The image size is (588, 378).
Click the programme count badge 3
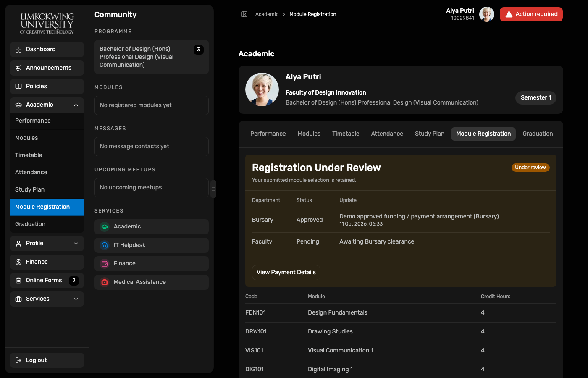pos(199,50)
